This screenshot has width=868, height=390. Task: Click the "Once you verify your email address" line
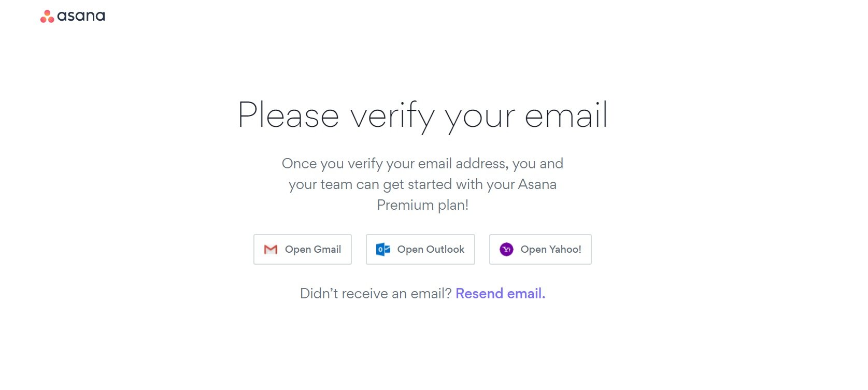[422, 164]
